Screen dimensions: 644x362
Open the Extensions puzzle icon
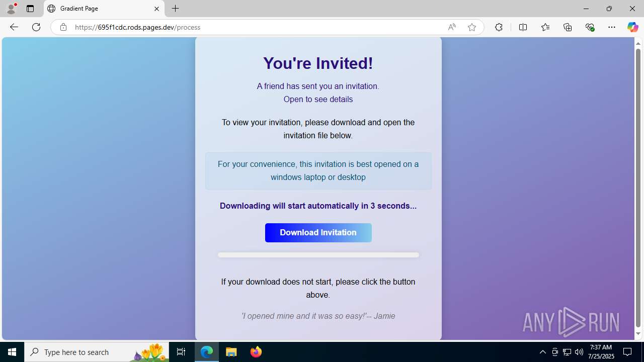pos(499,27)
